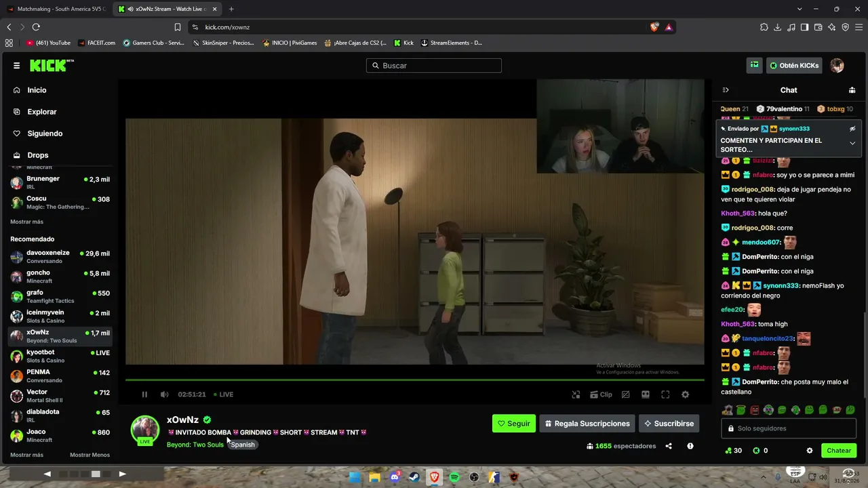Share the stream via share icon

[669, 446]
